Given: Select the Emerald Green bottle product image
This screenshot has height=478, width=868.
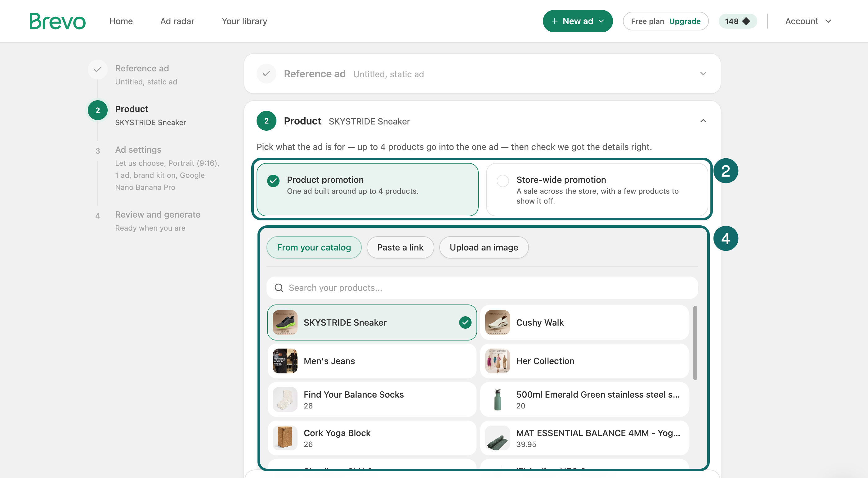Looking at the screenshot, I should [497, 399].
